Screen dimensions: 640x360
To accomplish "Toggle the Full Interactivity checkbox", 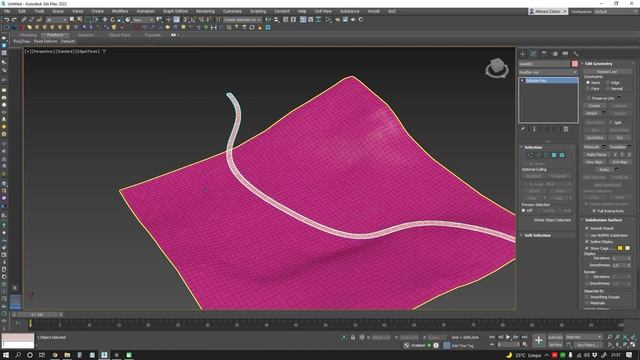I will 594,211.
